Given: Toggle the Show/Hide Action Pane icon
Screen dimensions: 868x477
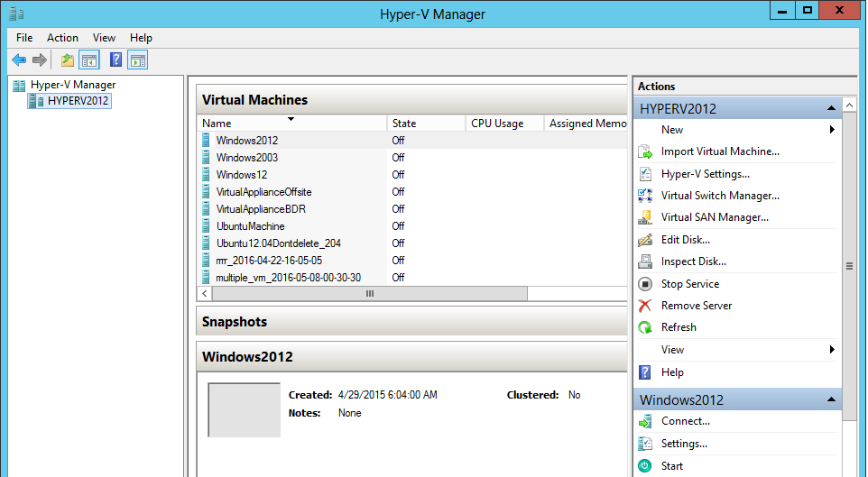Looking at the screenshot, I should coord(138,60).
